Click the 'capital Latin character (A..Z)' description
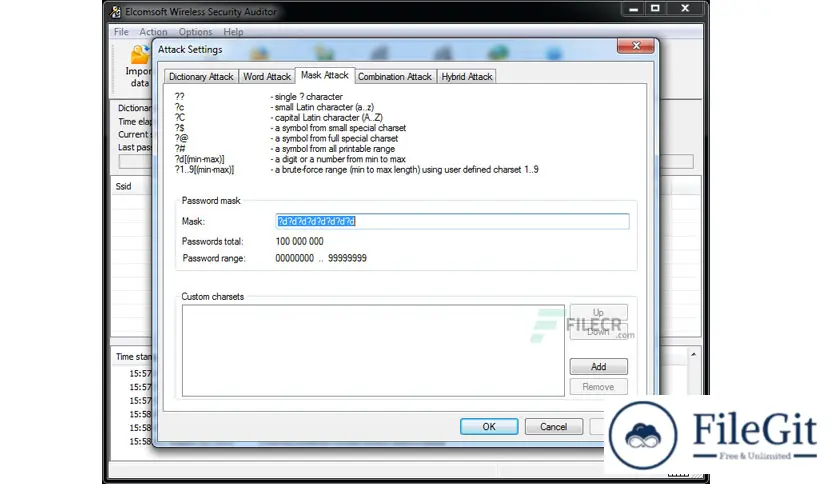836x484 pixels. (328, 117)
